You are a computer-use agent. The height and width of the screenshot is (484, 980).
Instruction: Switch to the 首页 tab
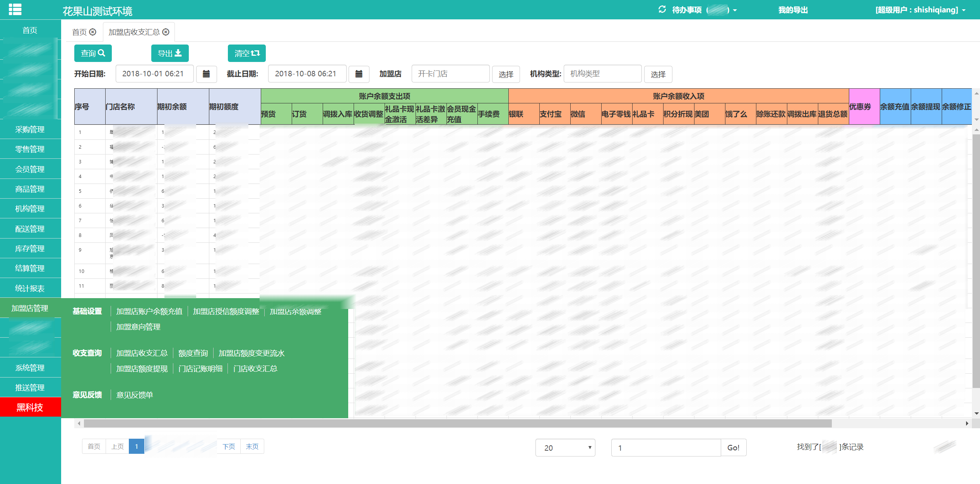pyautogui.click(x=79, y=32)
